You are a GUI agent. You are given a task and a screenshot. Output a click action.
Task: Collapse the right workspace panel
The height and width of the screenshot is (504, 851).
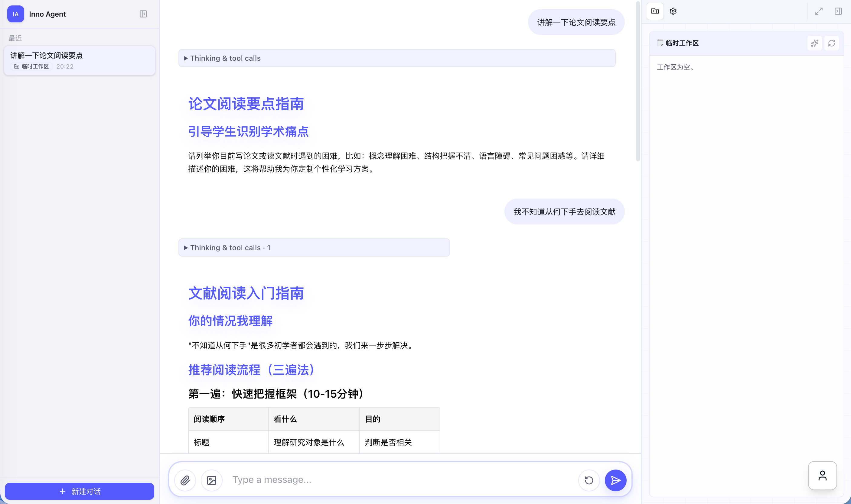(838, 11)
